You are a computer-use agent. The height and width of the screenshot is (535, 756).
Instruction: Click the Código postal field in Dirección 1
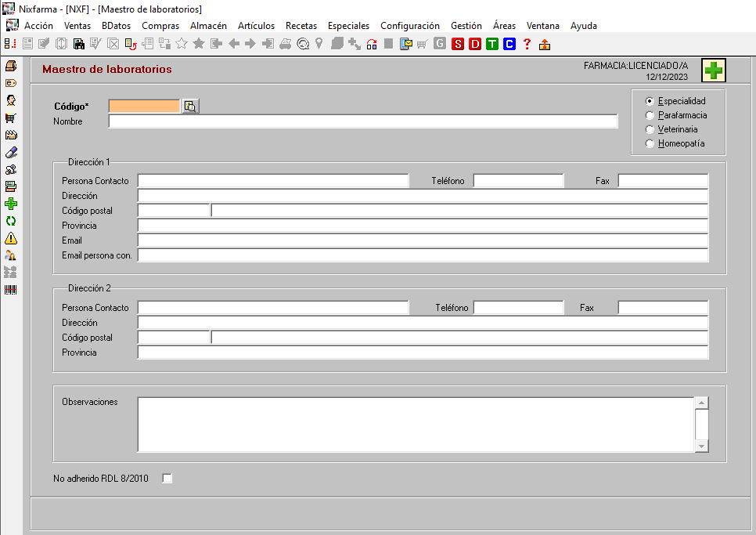pyautogui.click(x=174, y=211)
